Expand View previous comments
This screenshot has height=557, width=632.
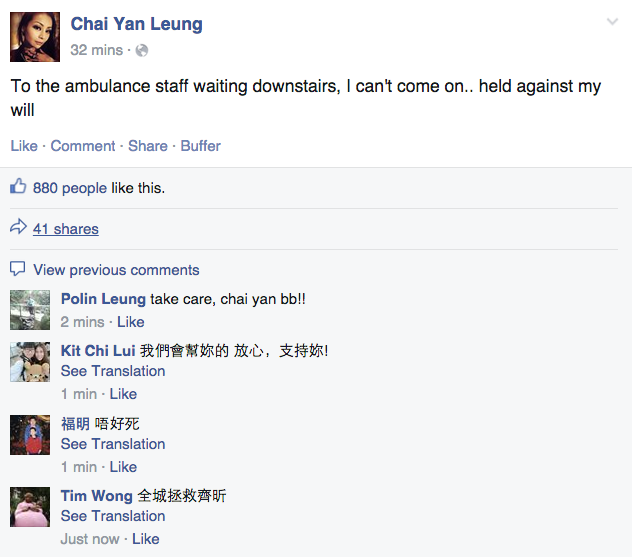[x=116, y=270]
